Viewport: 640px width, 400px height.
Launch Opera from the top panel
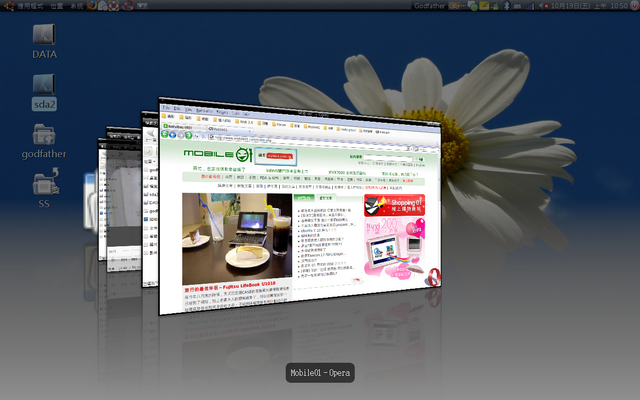[129, 5]
